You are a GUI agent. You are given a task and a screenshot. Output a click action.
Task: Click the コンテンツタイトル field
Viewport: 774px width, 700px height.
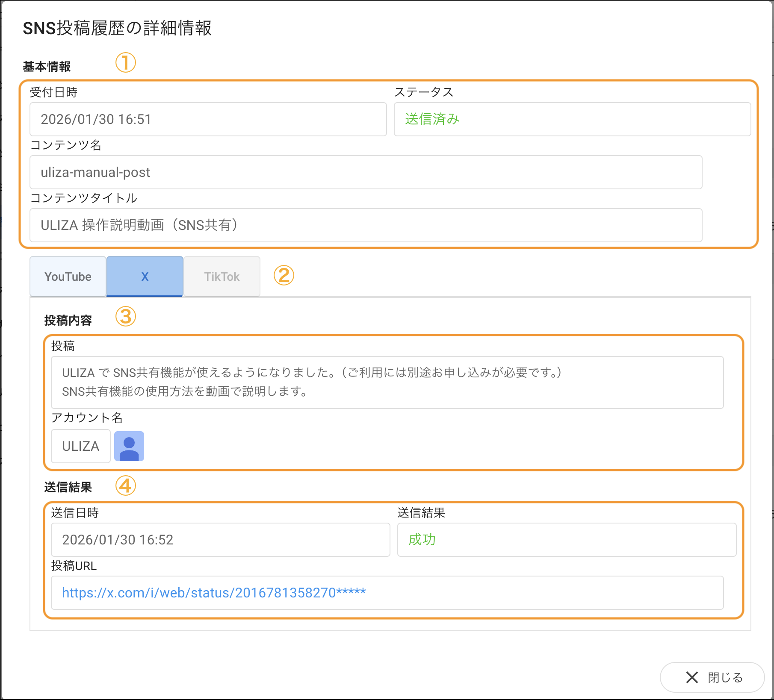[x=366, y=225]
